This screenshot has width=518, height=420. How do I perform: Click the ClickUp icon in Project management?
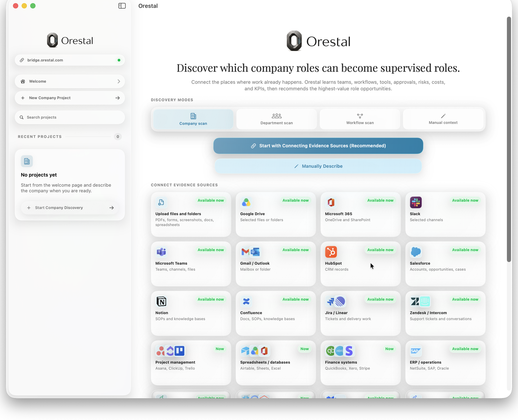(x=170, y=351)
